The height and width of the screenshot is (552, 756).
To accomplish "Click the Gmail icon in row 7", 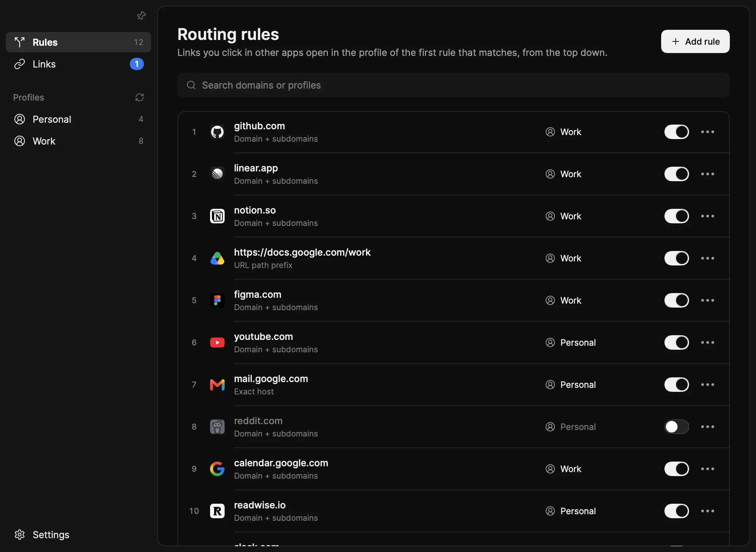I will click(217, 385).
